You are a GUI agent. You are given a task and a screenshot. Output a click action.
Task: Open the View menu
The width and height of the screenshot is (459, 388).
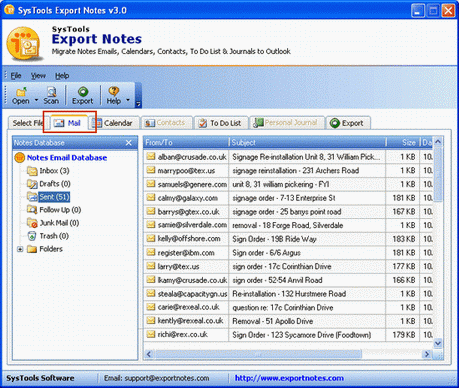click(x=38, y=76)
